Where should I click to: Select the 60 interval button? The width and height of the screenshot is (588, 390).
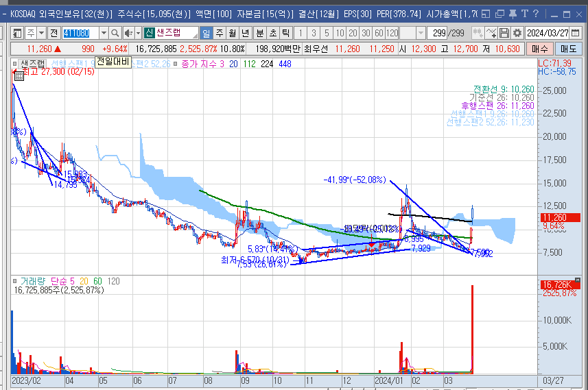[379, 34]
